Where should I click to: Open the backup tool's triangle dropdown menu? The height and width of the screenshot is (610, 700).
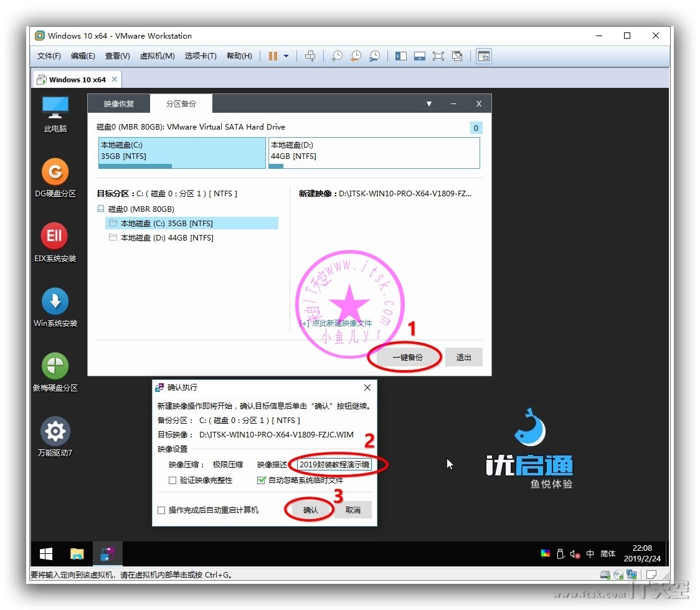[x=429, y=103]
